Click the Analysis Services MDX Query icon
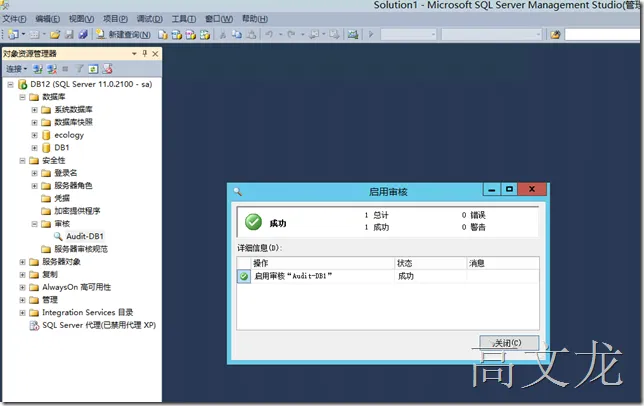This screenshot has height=406, width=644. coord(177,35)
